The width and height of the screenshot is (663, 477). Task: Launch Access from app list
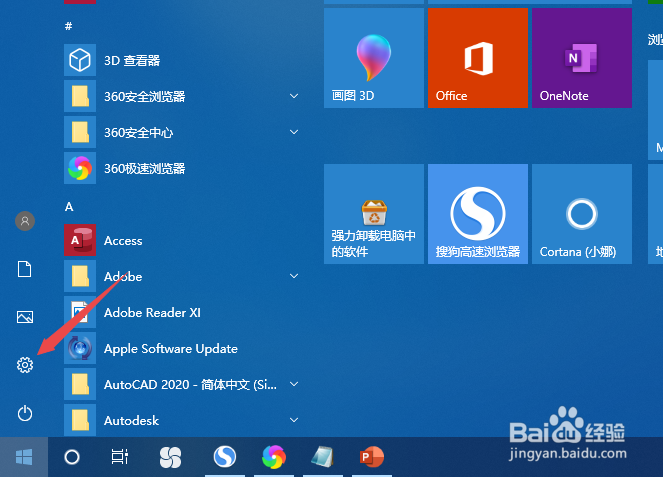tap(80, 240)
